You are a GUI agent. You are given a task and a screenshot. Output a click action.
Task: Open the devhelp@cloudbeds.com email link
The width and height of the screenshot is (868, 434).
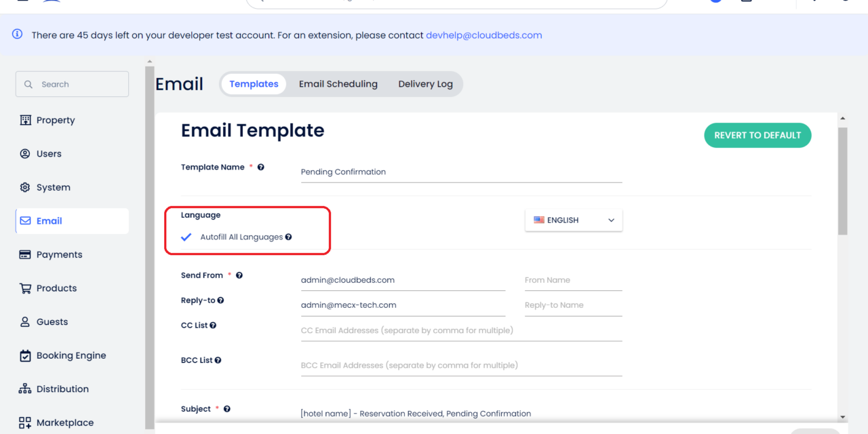[484, 35]
